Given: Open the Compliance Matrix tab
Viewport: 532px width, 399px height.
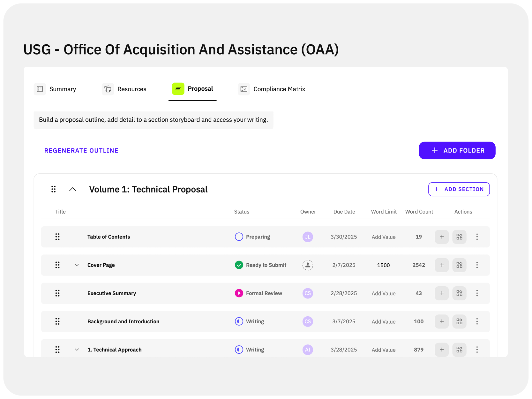Looking at the screenshot, I should (272, 89).
